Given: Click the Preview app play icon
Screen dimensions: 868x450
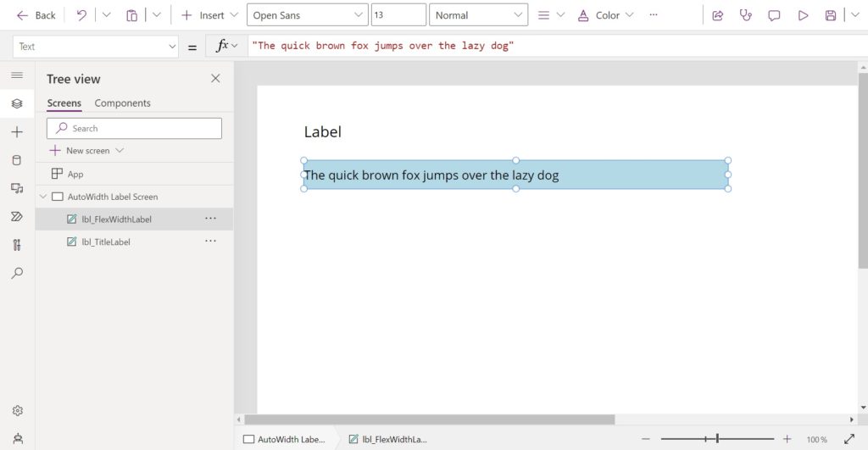Looking at the screenshot, I should 803,15.
